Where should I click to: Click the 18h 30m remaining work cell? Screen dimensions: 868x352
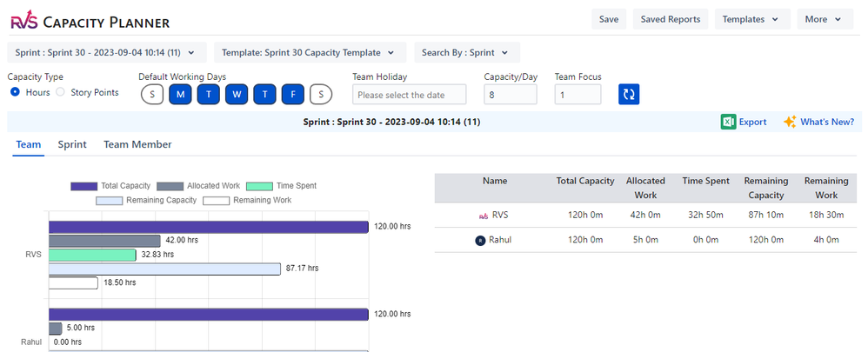pos(826,215)
